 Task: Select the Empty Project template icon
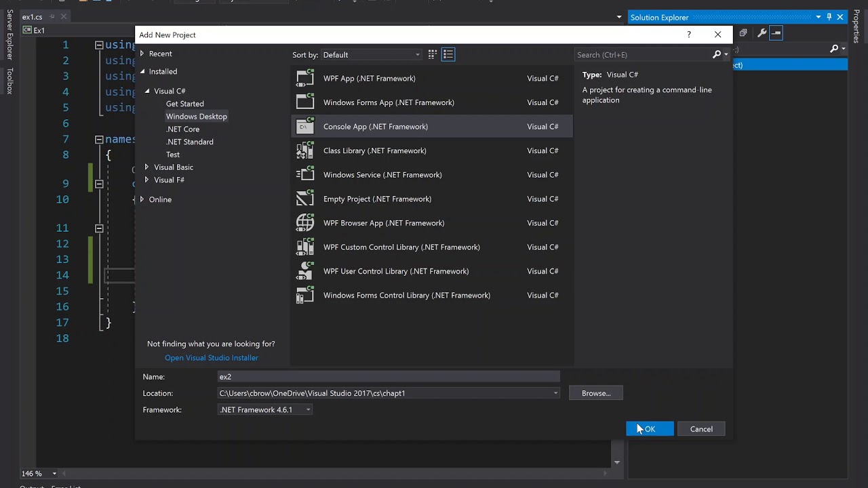click(x=305, y=199)
